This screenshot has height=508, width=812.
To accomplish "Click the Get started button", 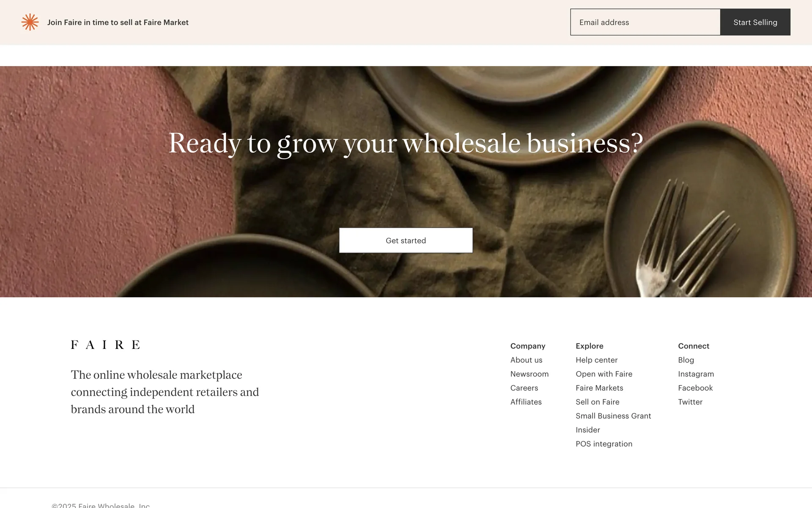I will pos(406,240).
